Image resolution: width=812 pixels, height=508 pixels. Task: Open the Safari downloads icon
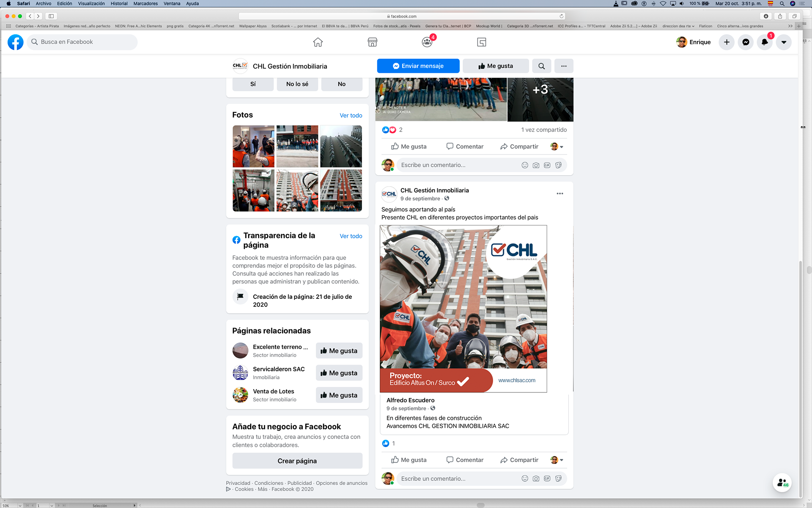[766, 16]
